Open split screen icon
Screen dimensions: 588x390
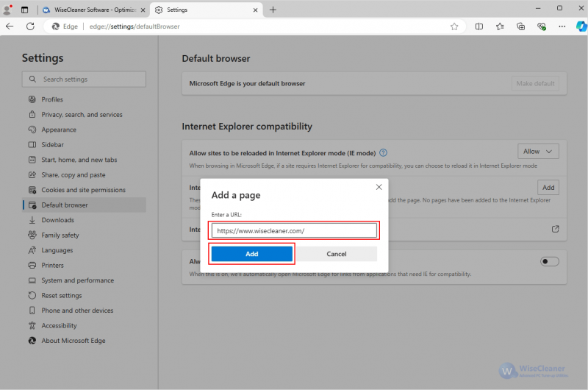click(479, 26)
